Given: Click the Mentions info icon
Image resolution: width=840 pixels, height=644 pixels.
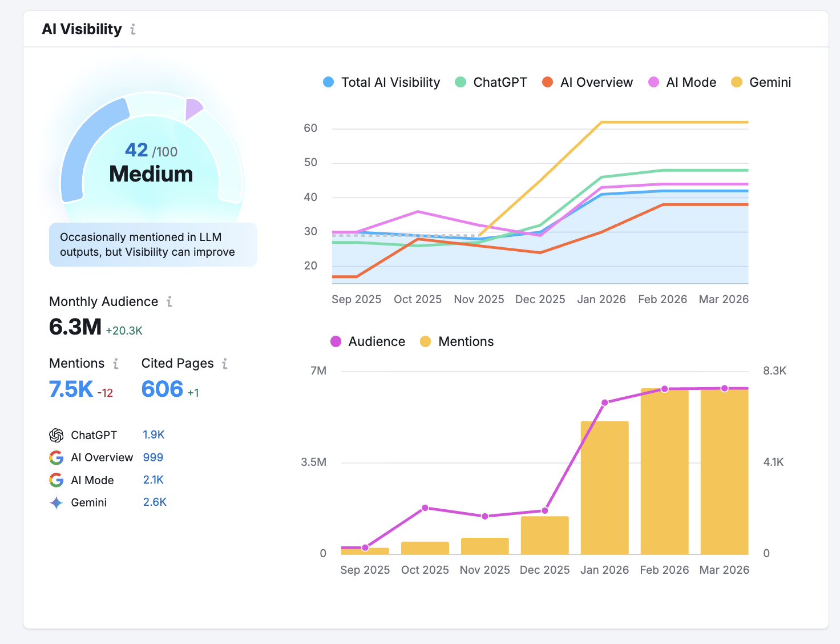Looking at the screenshot, I should pos(116,364).
